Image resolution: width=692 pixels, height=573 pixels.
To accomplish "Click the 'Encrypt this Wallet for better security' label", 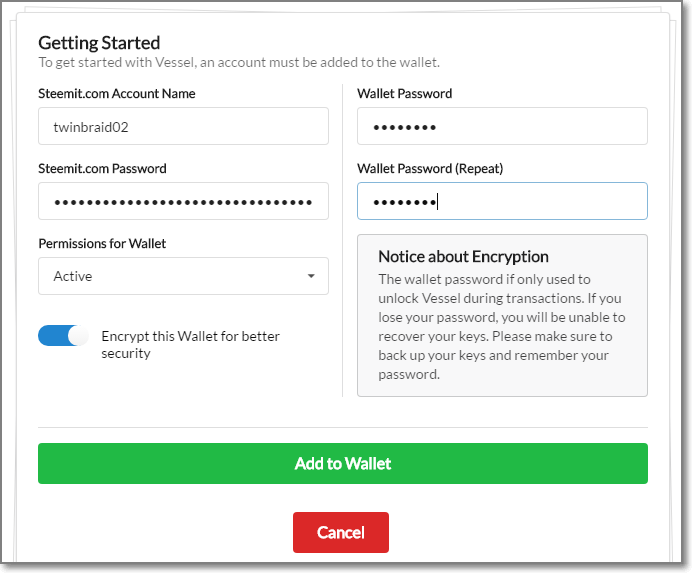I will point(190,345).
